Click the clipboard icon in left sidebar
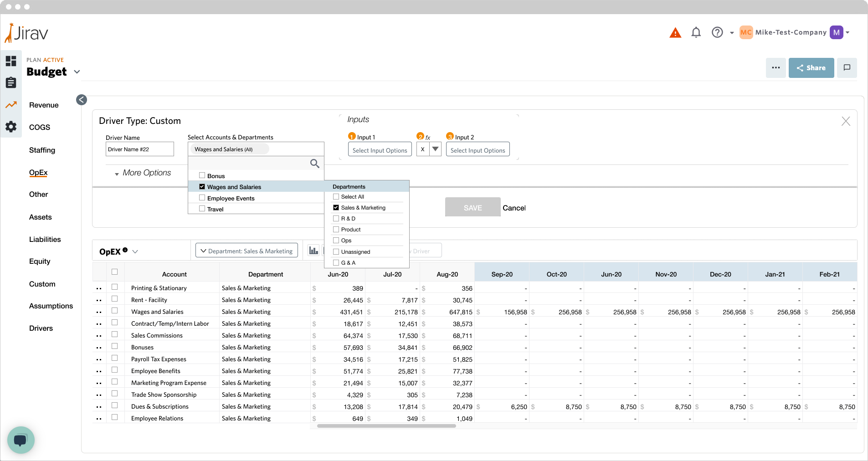The width and height of the screenshot is (868, 461). click(11, 82)
